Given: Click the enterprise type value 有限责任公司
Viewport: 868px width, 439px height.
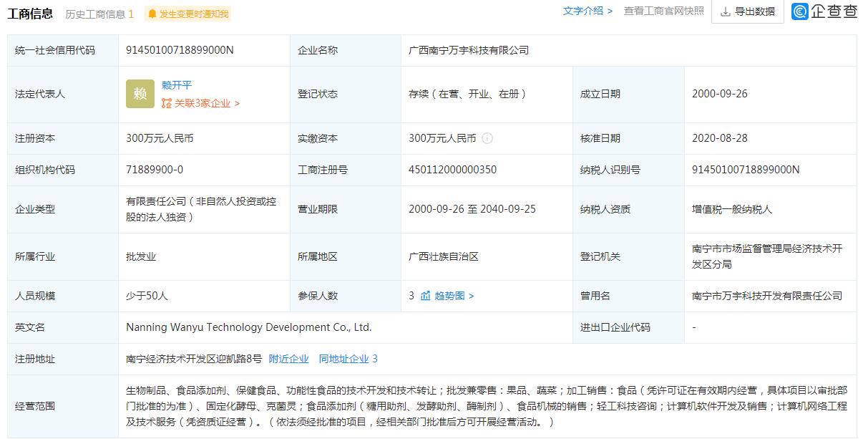Looking at the screenshot, I should [201, 209].
